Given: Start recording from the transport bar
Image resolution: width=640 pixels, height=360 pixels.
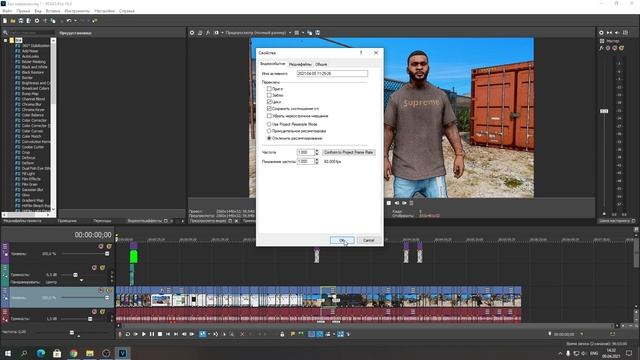Looking at the screenshot, I should click(x=120, y=334).
